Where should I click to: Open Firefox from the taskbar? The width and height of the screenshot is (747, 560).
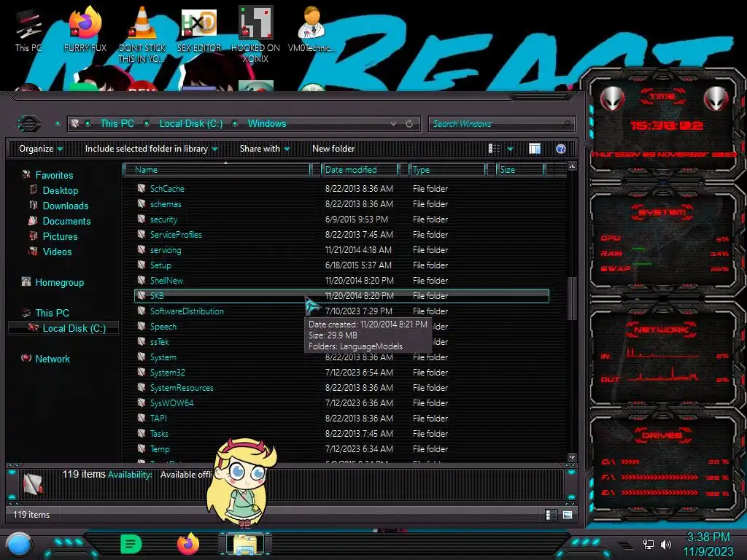[x=188, y=544]
